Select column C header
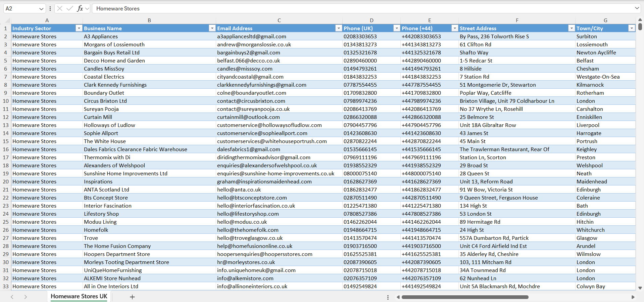Viewport: 644px width, 302px height. 279,20
